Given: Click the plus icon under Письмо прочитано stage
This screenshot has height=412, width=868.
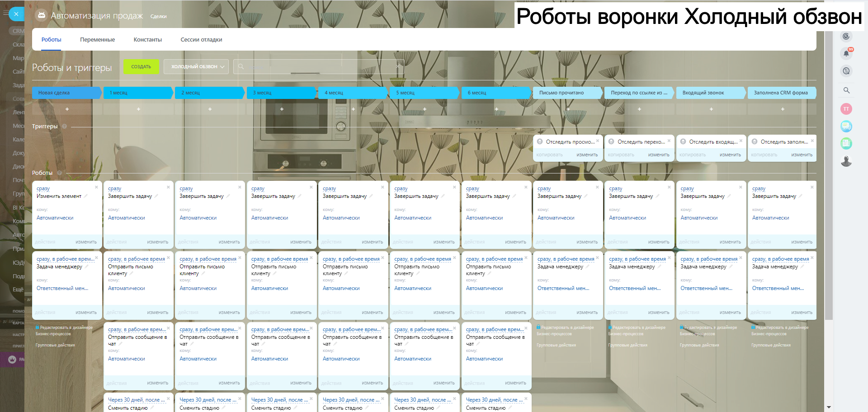Looking at the screenshot, I should [568, 109].
